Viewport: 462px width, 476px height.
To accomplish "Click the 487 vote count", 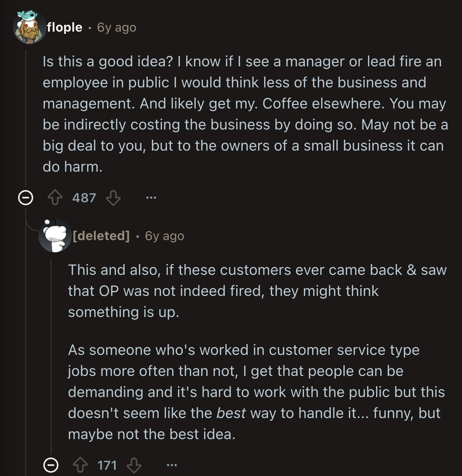I will [84, 198].
